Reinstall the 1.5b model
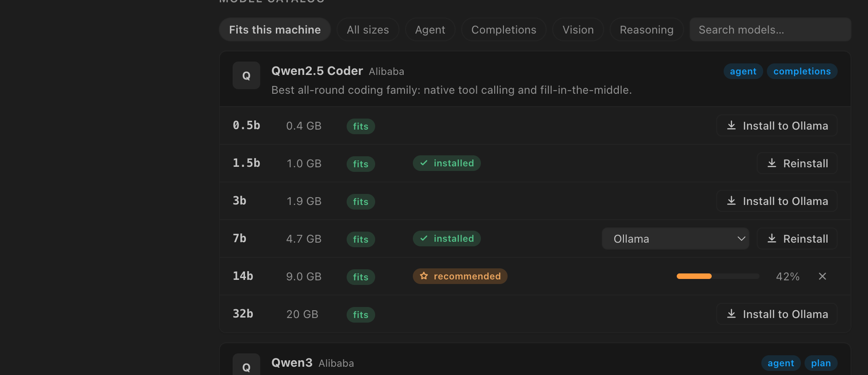The image size is (868, 375). [x=797, y=163]
